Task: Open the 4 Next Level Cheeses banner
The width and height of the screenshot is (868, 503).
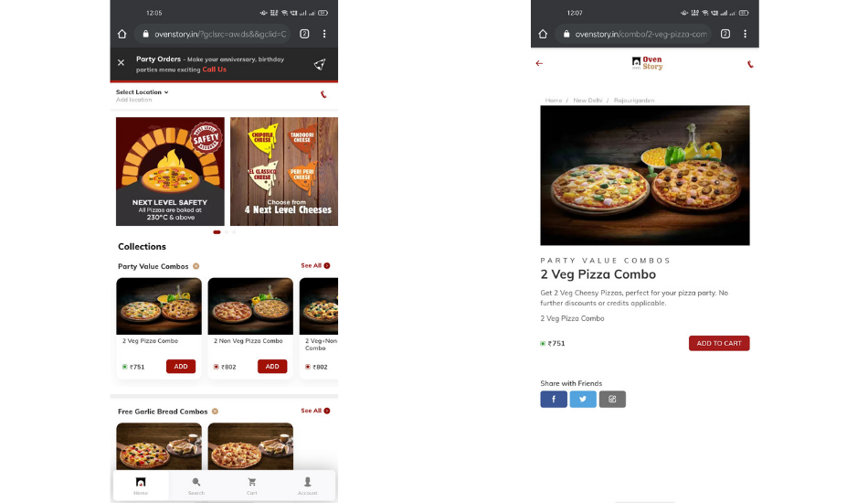Action: (284, 171)
